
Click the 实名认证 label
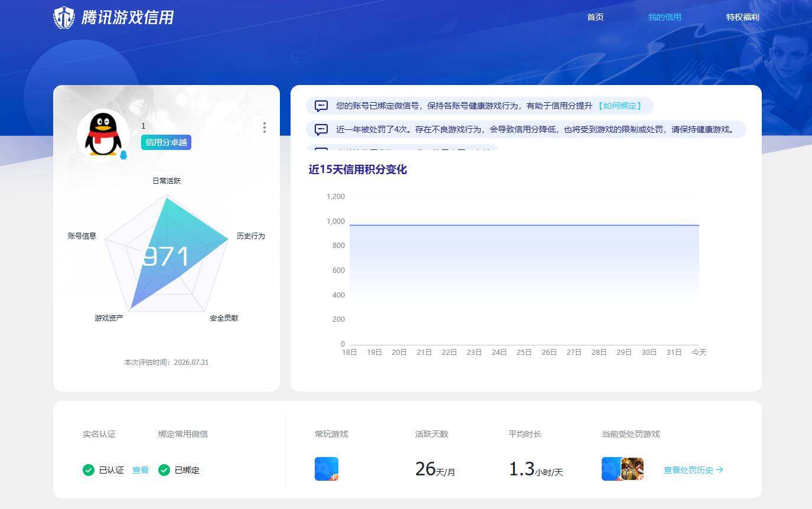click(99, 434)
